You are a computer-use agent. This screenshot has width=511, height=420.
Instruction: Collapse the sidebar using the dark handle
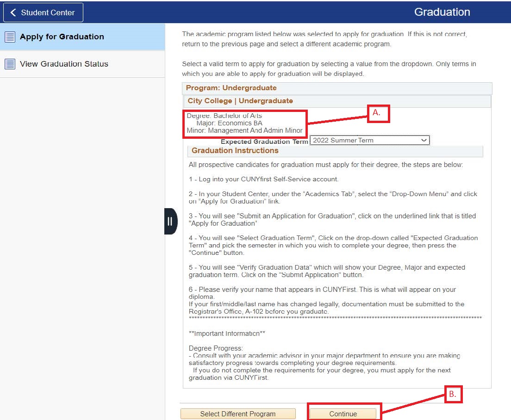(x=170, y=222)
